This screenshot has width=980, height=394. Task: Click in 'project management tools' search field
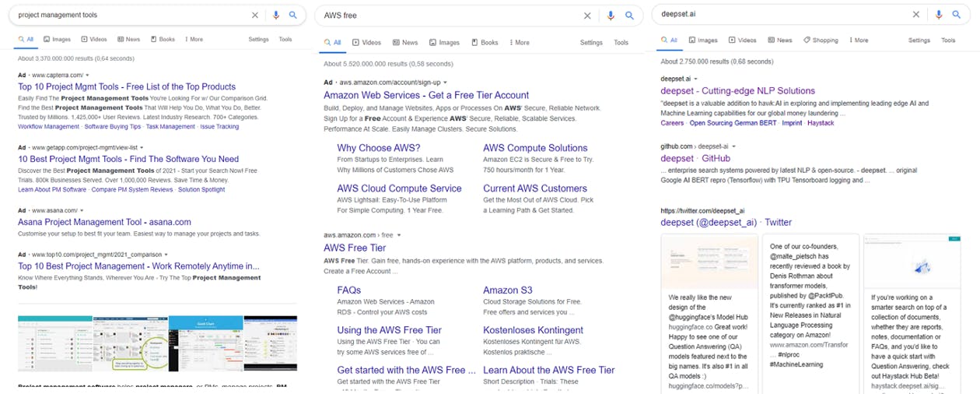(128, 15)
